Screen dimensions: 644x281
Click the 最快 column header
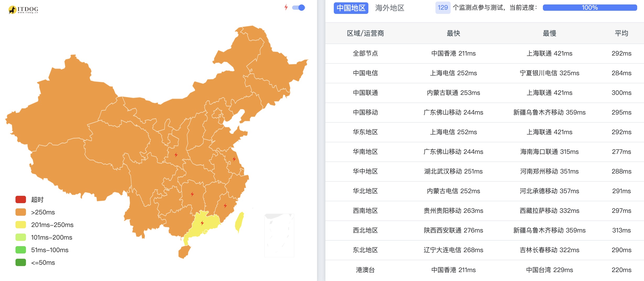[453, 33]
